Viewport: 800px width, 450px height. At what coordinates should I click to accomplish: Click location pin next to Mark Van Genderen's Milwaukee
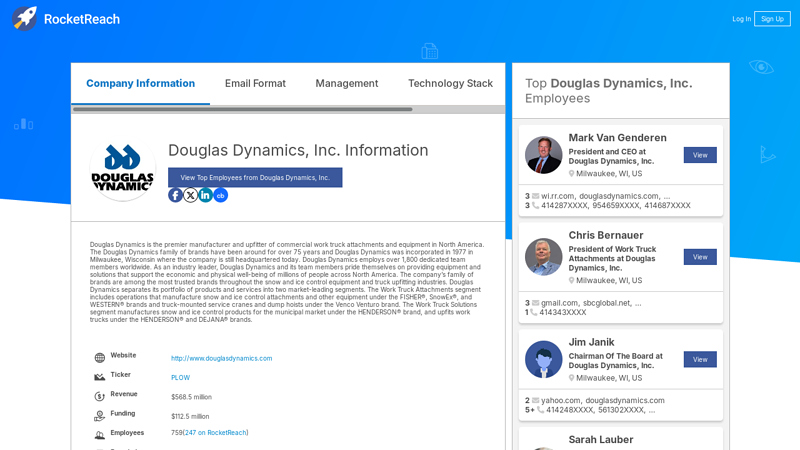pyautogui.click(x=571, y=174)
